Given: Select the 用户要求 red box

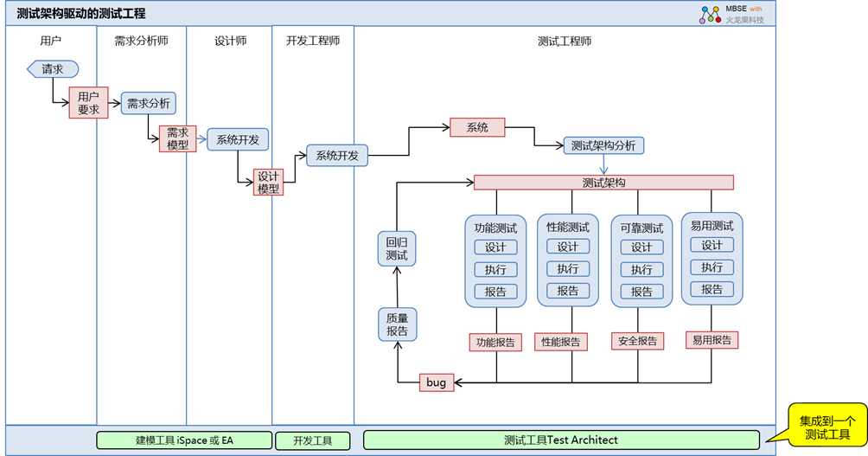Looking at the screenshot, I should (89, 103).
